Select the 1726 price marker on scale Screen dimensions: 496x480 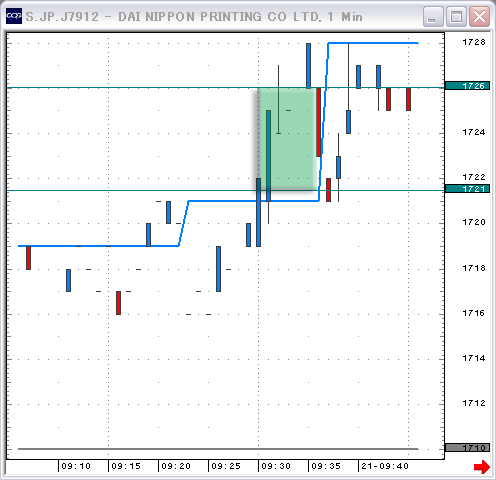coord(467,86)
